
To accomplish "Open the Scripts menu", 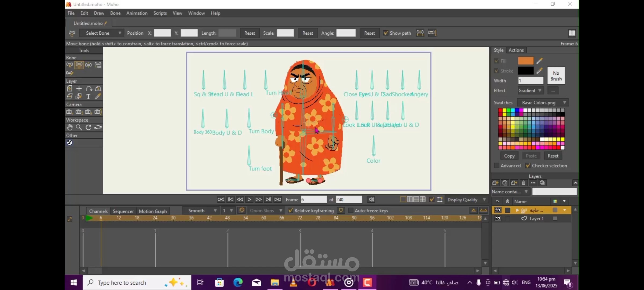I will pos(160,13).
